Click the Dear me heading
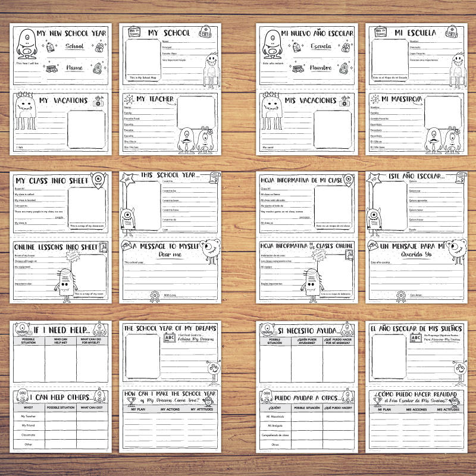This screenshot has width=476, height=476. tap(165, 255)
